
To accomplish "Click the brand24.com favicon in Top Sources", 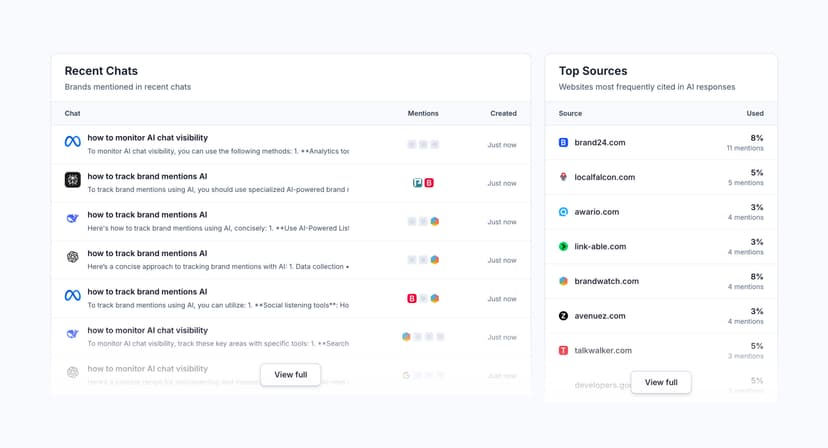I will tap(563, 143).
